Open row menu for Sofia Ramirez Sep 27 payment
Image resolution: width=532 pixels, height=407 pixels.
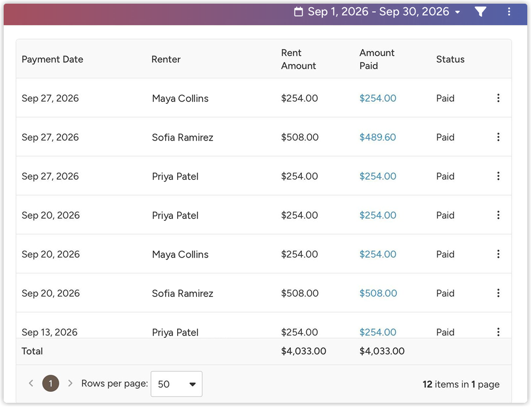point(498,137)
